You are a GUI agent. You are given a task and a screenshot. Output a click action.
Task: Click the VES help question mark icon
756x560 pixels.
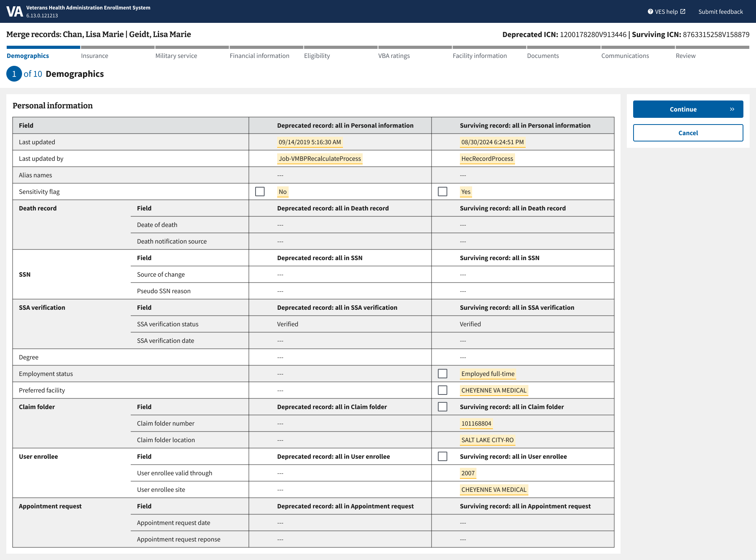pyautogui.click(x=650, y=11)
